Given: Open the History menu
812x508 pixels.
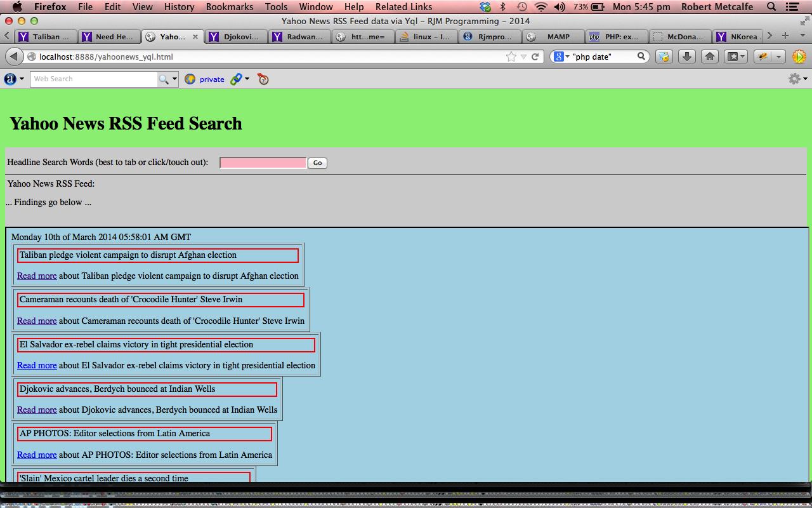Looking at the screenshot, I should (179, 7).
